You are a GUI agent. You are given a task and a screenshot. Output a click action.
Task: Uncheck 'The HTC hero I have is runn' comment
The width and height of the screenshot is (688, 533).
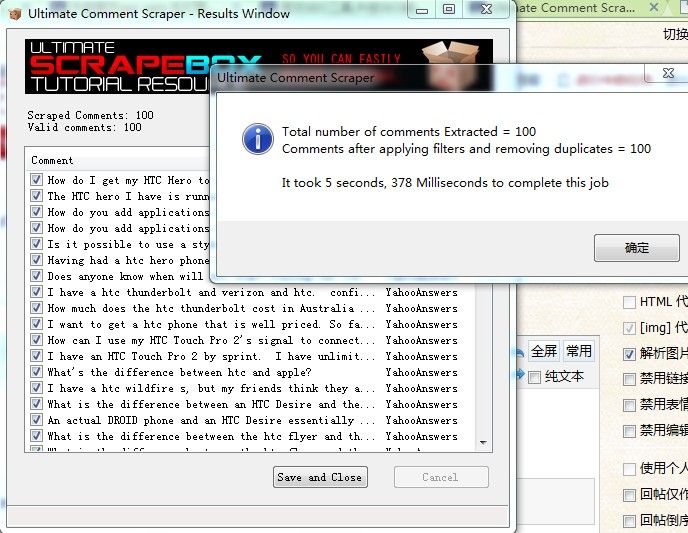click(36, 196)
